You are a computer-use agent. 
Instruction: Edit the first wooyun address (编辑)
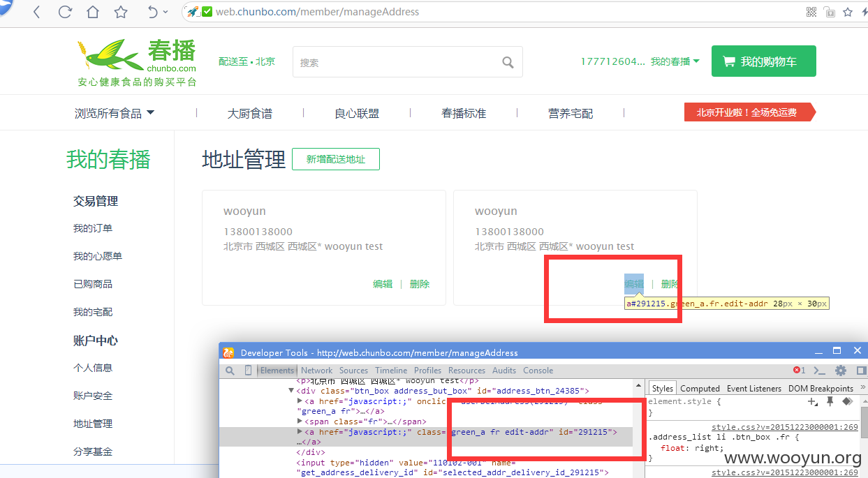point(383,284)
